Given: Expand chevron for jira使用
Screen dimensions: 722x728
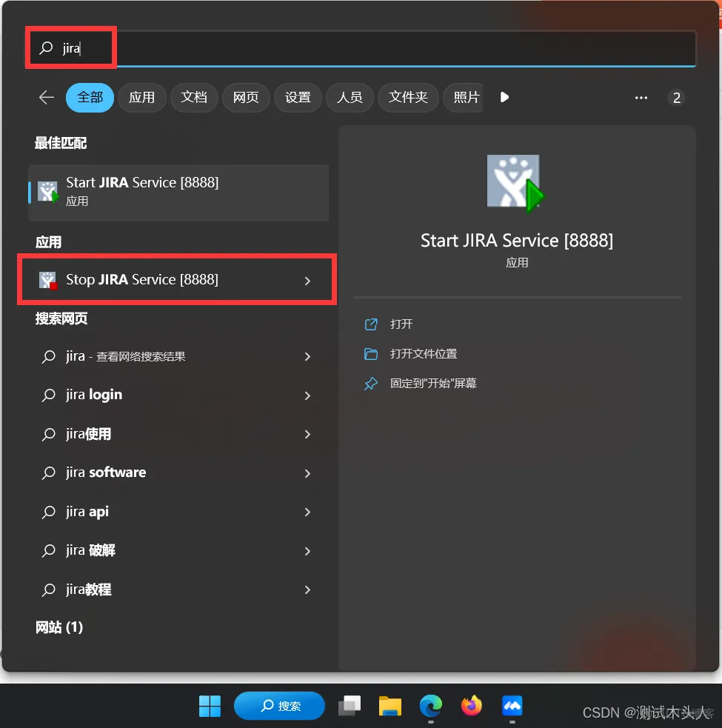Looking at the screenshot, I should point(307,434).
